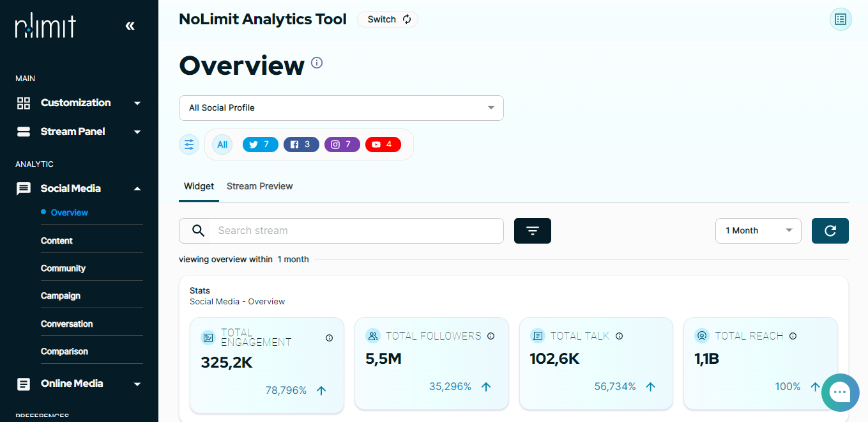Open Conversation in the sidebar
Screen dimensions: 868x422
coord(67,324)
